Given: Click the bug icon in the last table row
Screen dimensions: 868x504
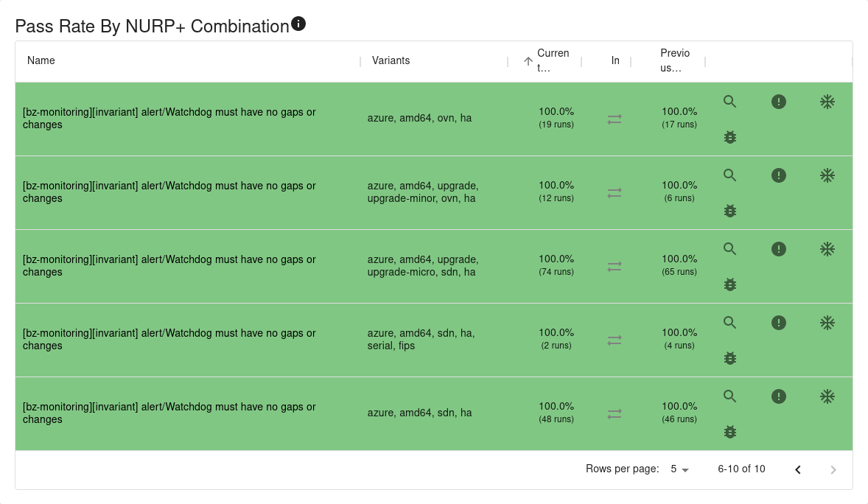Looking at the screenshot, I should 730,432.
